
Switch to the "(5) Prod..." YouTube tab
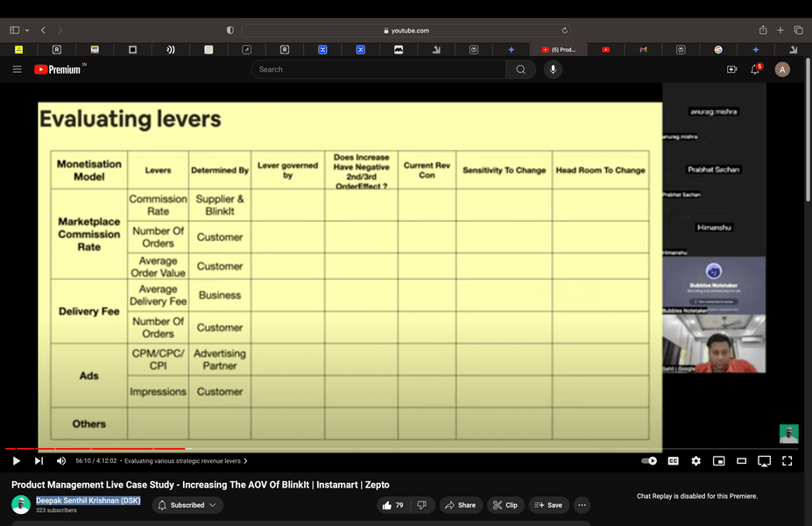(559, 50)
